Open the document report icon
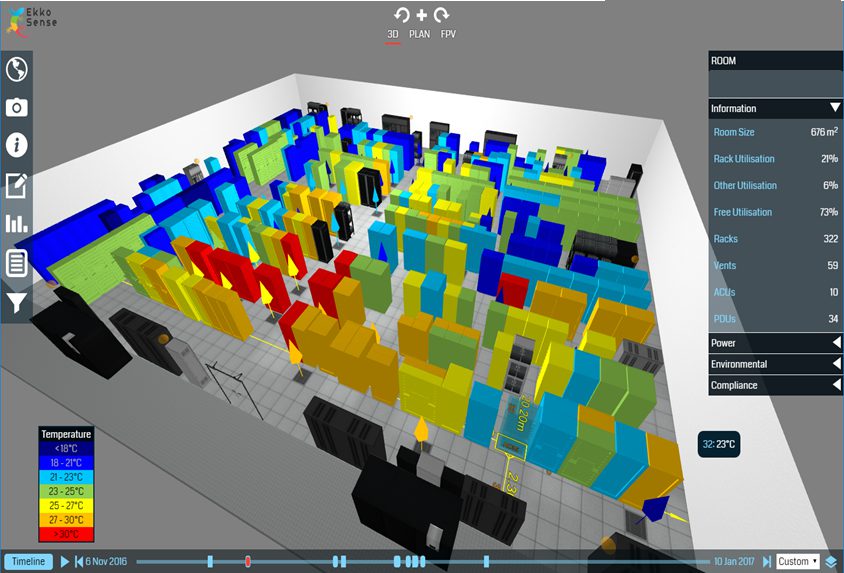The width and height of the screenshot is (844, 573). click(x=17, y=263)
